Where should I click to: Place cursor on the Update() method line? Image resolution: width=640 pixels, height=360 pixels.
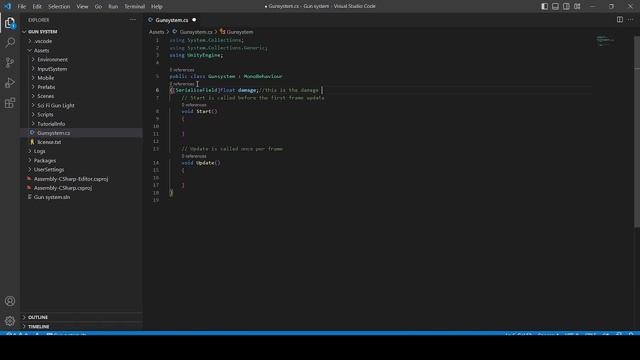click(x=201, y=163)
